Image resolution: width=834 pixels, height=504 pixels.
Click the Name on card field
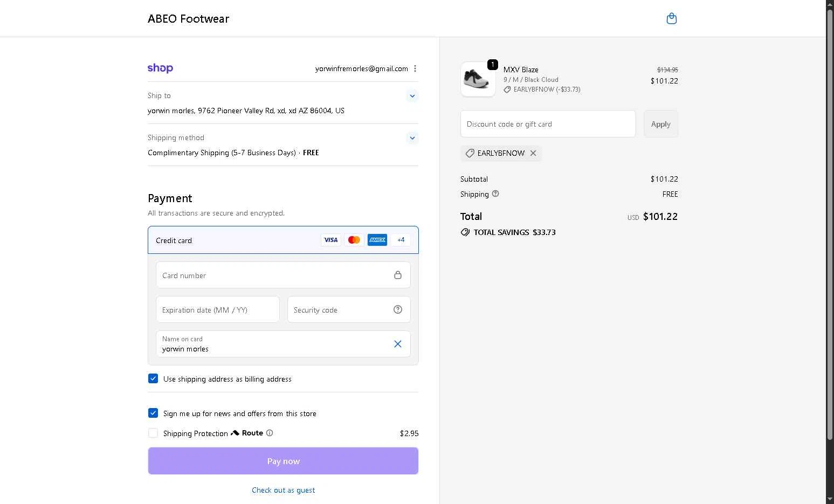[x=283, y=344]
